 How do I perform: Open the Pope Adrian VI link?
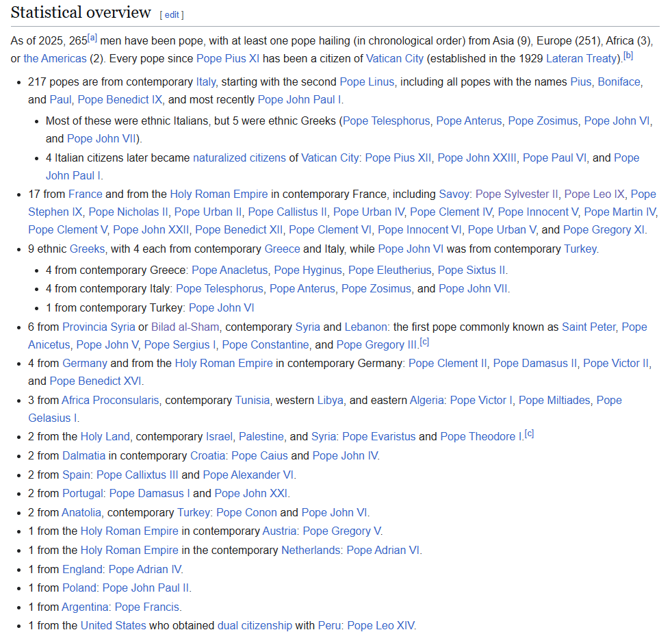(x=383, y=551)
